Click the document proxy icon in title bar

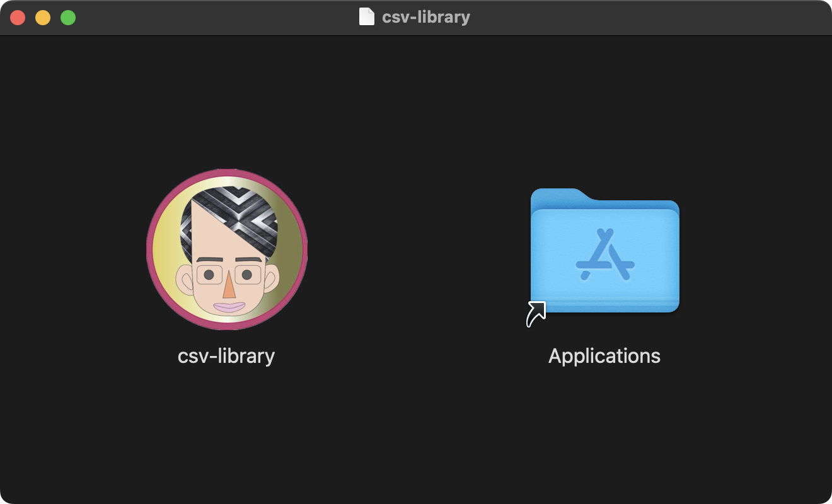(x=367, y=17)
